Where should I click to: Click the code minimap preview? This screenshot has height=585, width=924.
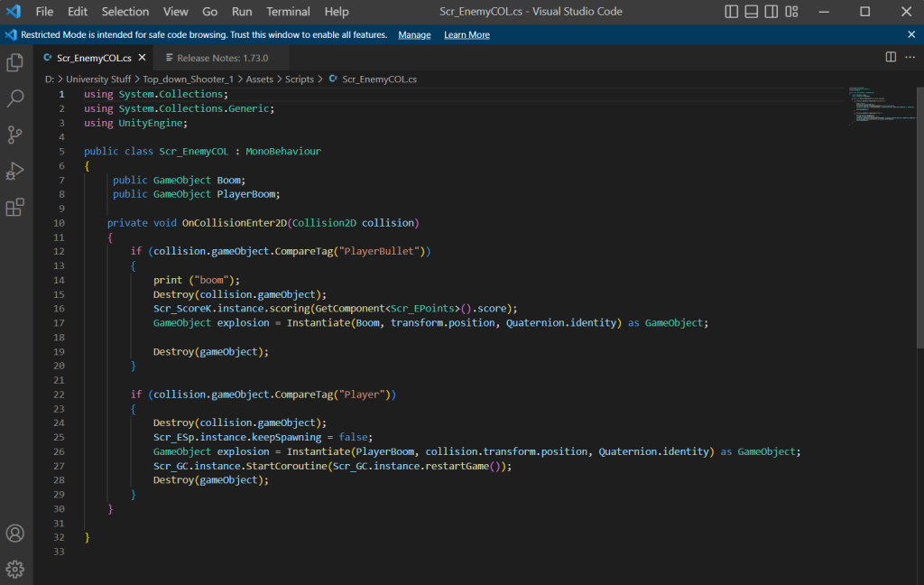pos(880,107)
